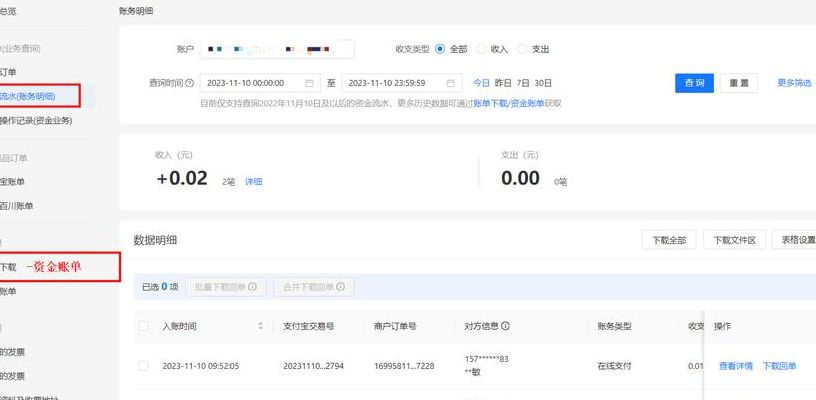Open the 宝账单 sidebar item

tap(12, 182)
